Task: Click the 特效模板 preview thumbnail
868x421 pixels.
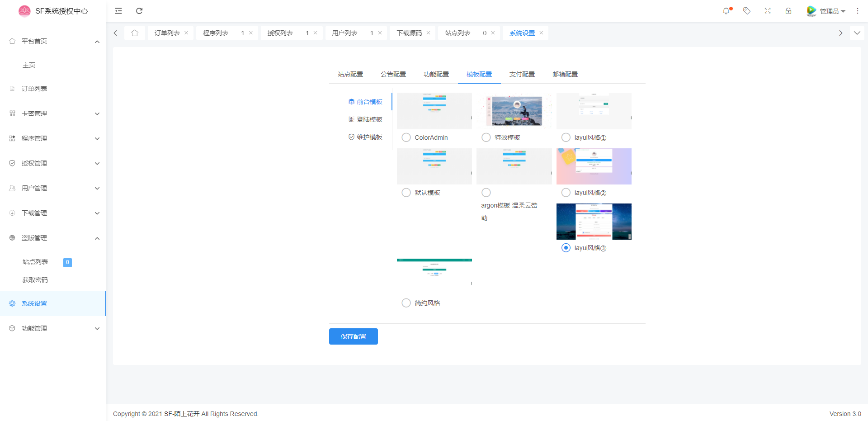Action: coord(514,111)
